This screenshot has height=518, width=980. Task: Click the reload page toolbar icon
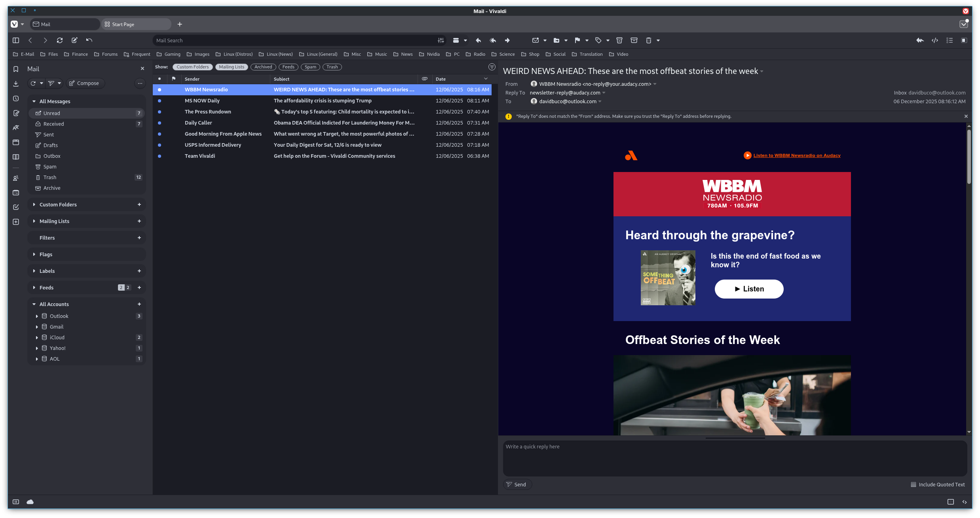(60, 40)
